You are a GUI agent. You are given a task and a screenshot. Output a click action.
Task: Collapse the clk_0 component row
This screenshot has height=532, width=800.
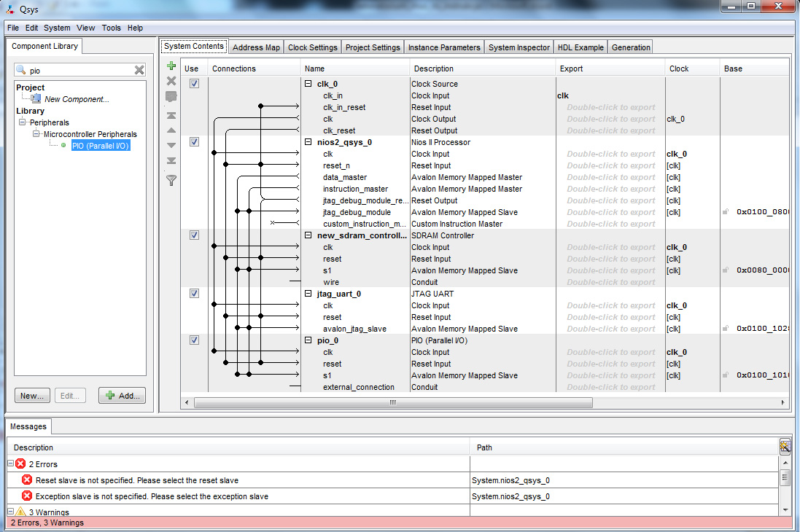click(x=308, y=83)
